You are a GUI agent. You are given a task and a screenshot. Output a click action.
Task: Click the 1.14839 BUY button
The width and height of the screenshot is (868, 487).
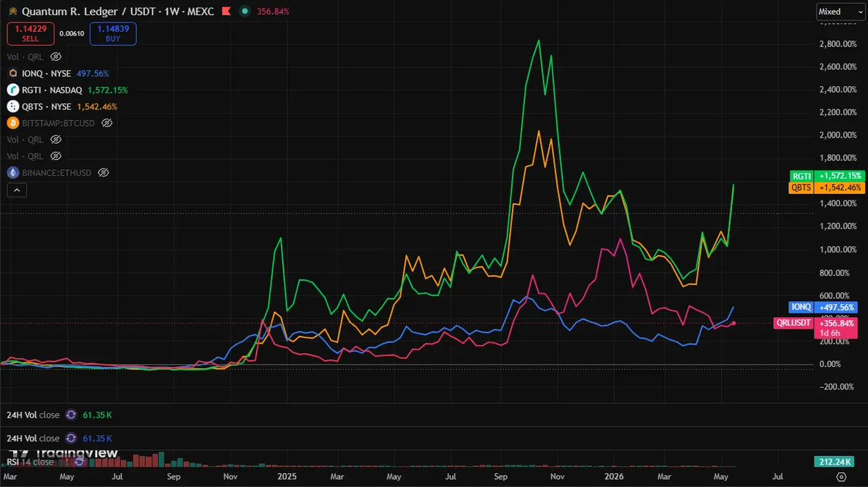pyautogui.click(x=113, y=33)
